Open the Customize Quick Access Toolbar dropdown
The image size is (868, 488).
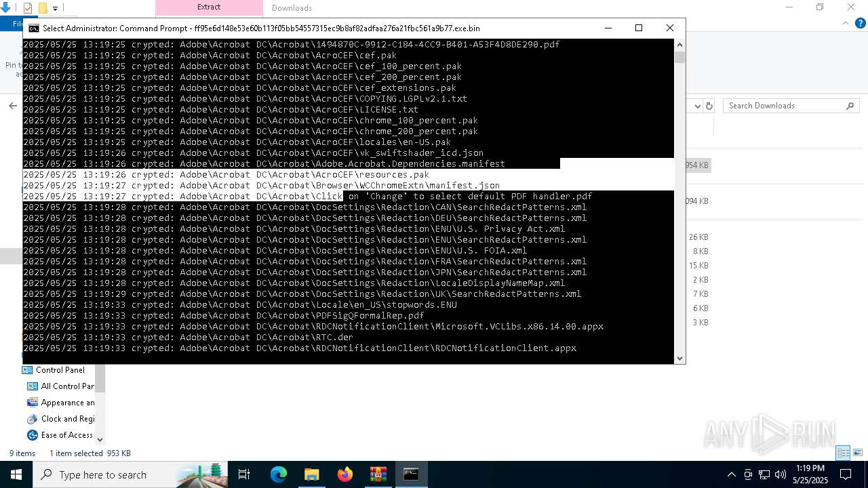pos(55,9)
